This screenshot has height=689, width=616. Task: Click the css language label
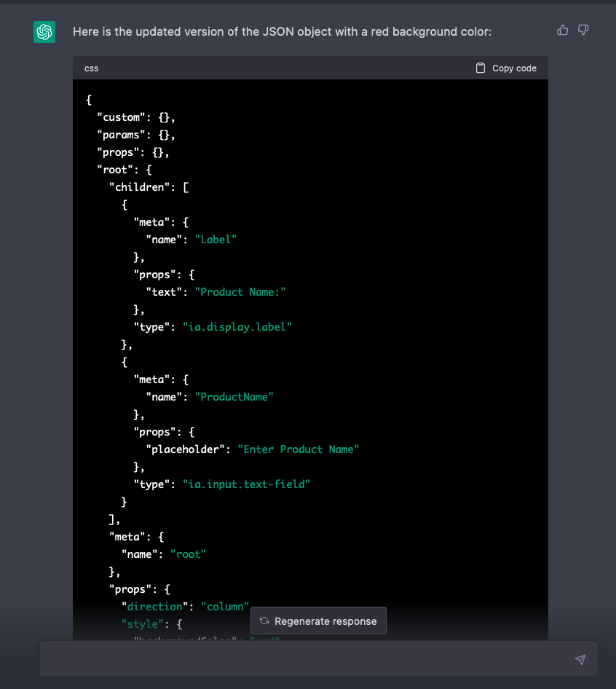pos(92,68)
